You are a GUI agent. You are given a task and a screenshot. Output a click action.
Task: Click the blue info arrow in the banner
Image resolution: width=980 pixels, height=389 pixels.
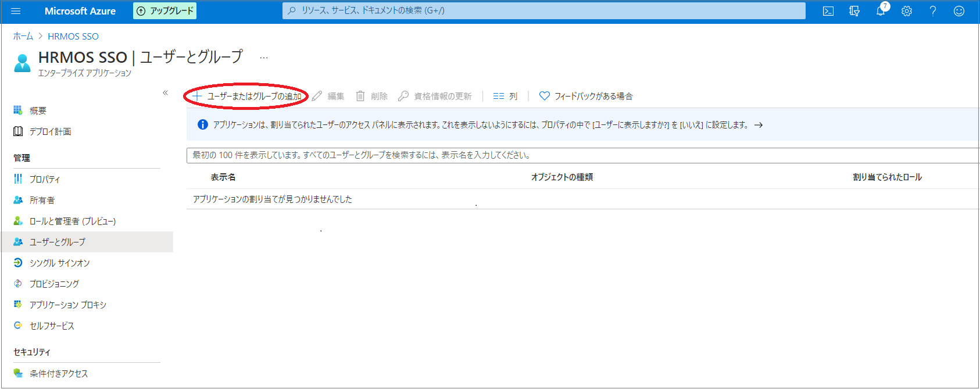(x=759, y=125)
